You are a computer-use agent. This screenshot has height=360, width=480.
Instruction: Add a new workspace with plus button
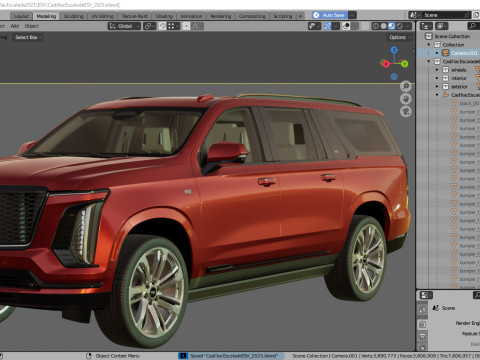coord(300,16)
